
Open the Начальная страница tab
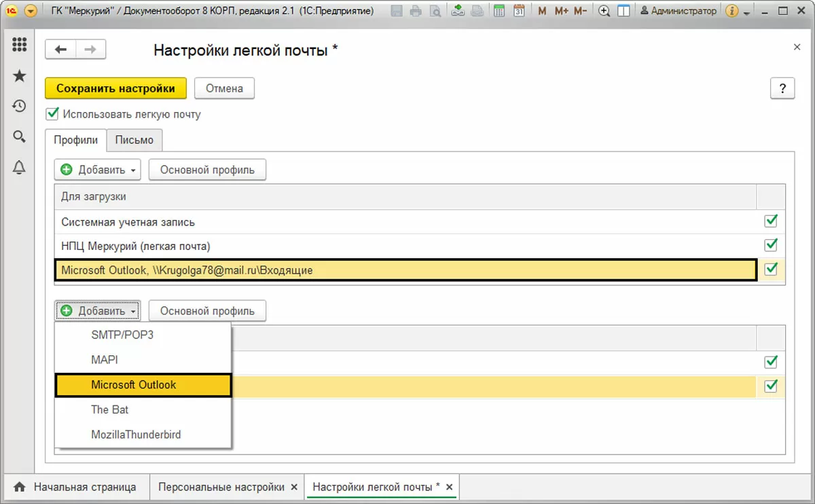tap(75, 487)
